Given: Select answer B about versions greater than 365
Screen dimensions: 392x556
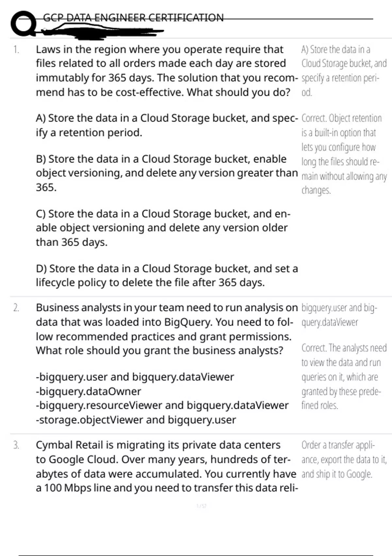Looking at the screenshot, I should coord(167,173).
